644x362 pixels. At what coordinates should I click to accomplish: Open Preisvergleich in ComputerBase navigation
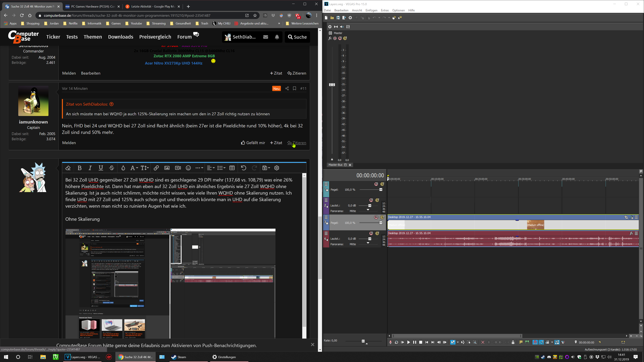pyautogui.click(x=155, y=37)
